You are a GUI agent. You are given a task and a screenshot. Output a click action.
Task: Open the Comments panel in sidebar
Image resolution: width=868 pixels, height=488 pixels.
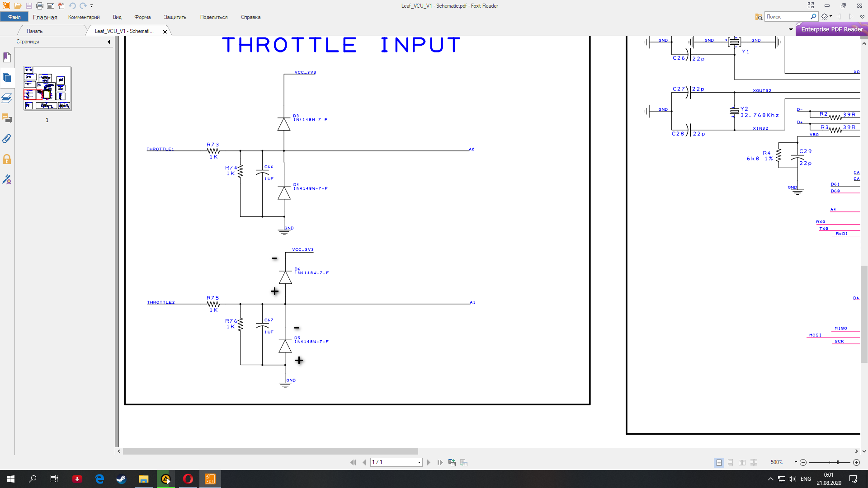pyautogui.click(x=7, y=118)
